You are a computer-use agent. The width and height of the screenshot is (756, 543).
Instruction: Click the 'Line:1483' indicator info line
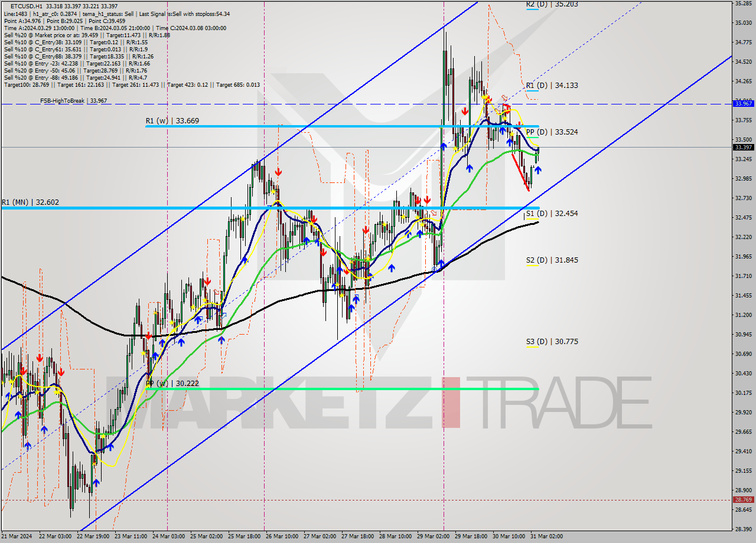click(x=117, y=14)
